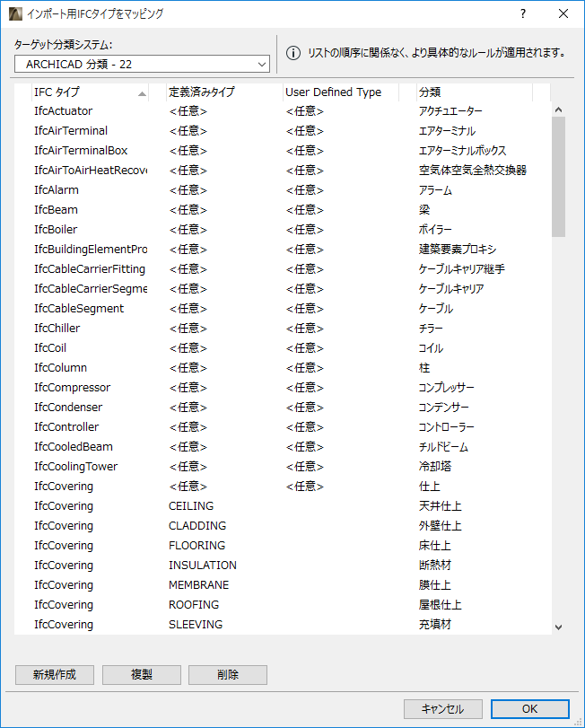This screenshot has height=728, width=585.
Task: Click the アクチュエーター classification cell
Action: [450, 111]
